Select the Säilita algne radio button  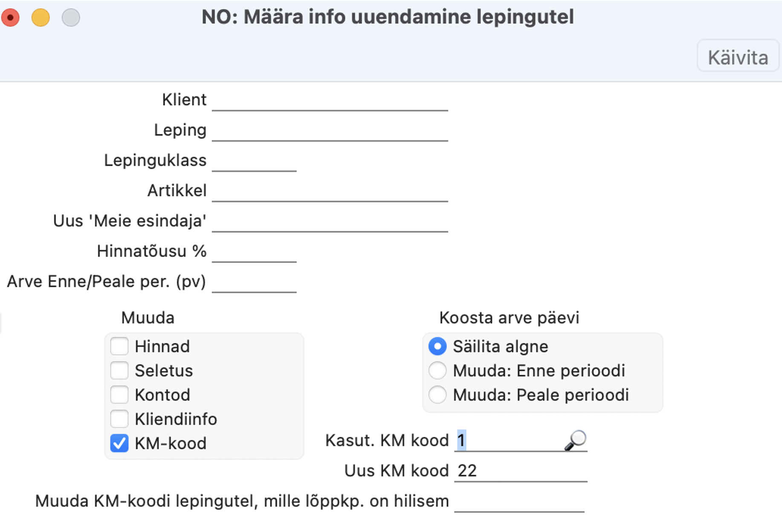tap(437, 346)
